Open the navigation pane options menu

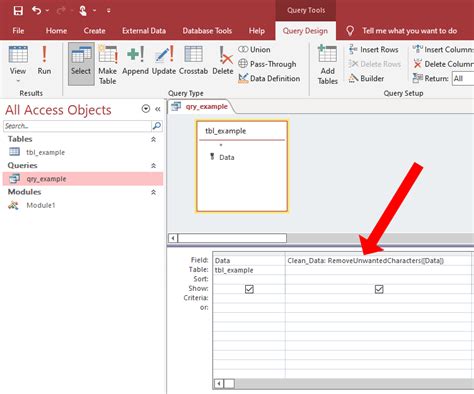(146, 109)
